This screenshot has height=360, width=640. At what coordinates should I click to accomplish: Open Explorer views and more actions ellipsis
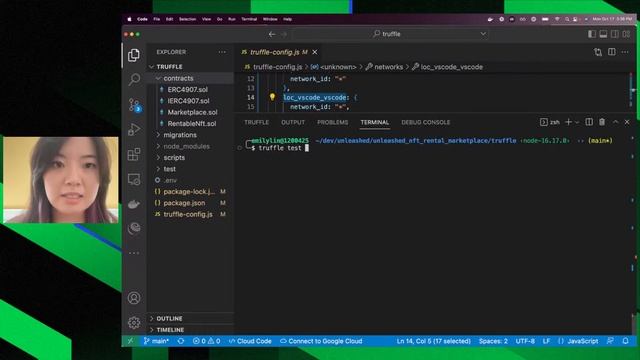tap(222, 52)
